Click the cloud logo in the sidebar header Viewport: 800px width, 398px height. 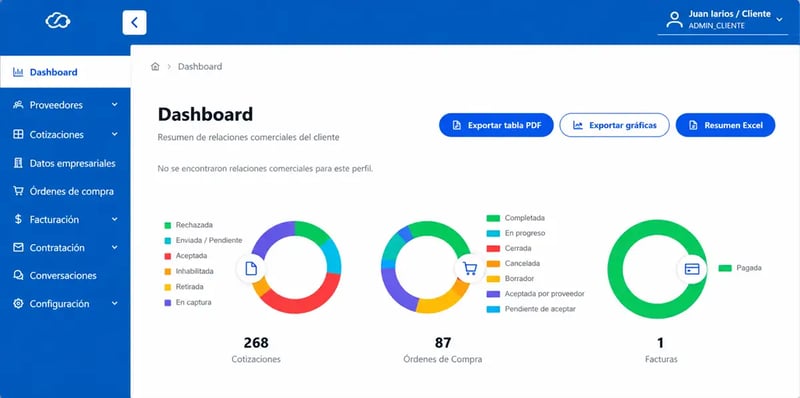coord(58,21)
